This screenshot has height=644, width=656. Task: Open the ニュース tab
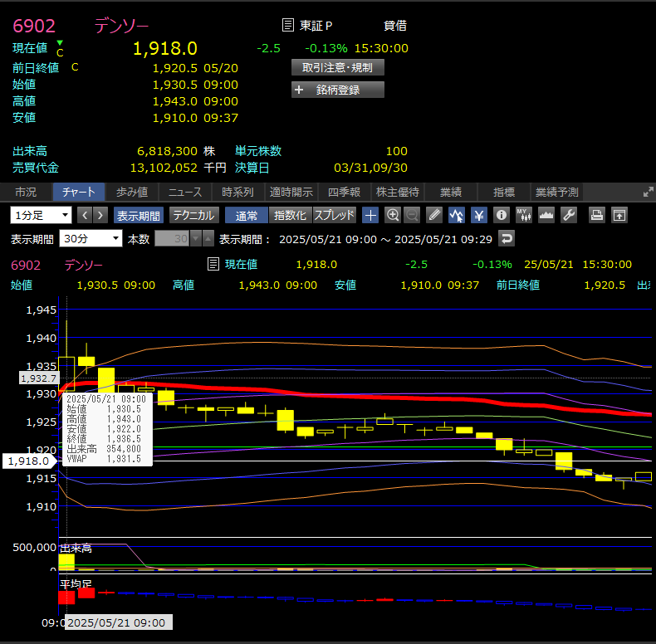pyautogui.click(x=185, y=192)
